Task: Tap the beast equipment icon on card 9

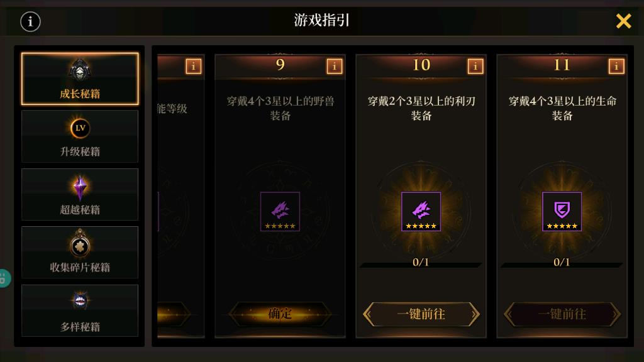Action: coord(280,211)
